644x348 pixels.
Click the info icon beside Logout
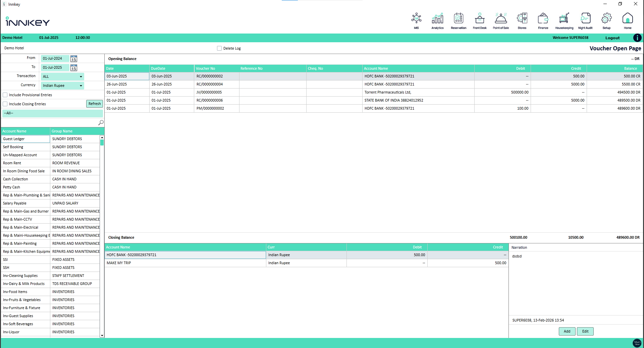(637, 38)
